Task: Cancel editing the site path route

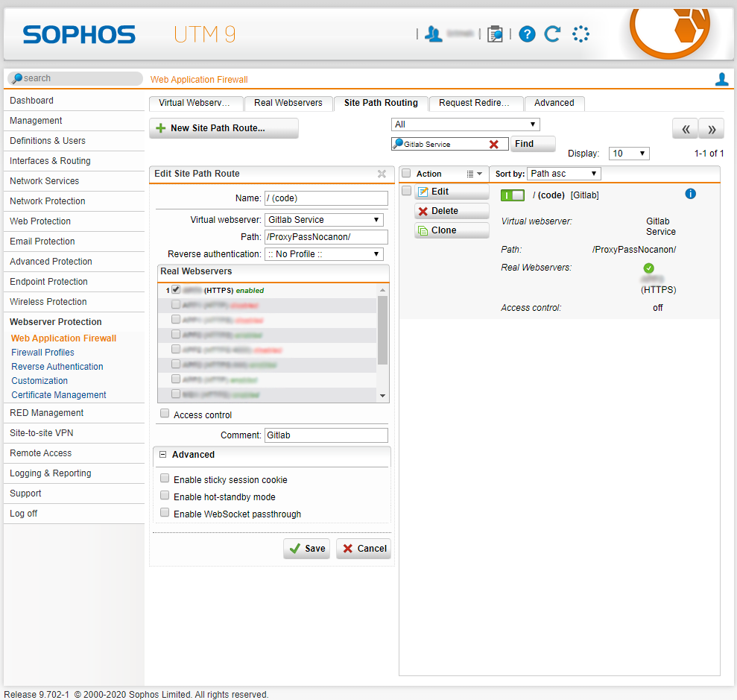Action: (364, 549)
